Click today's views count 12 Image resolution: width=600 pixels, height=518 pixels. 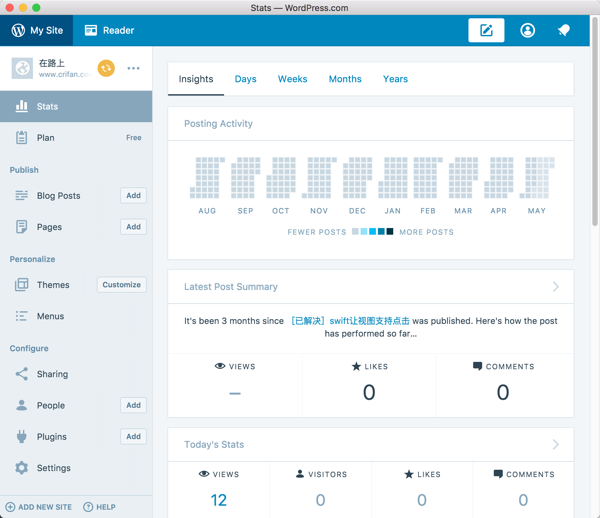[x=218, y=500]
